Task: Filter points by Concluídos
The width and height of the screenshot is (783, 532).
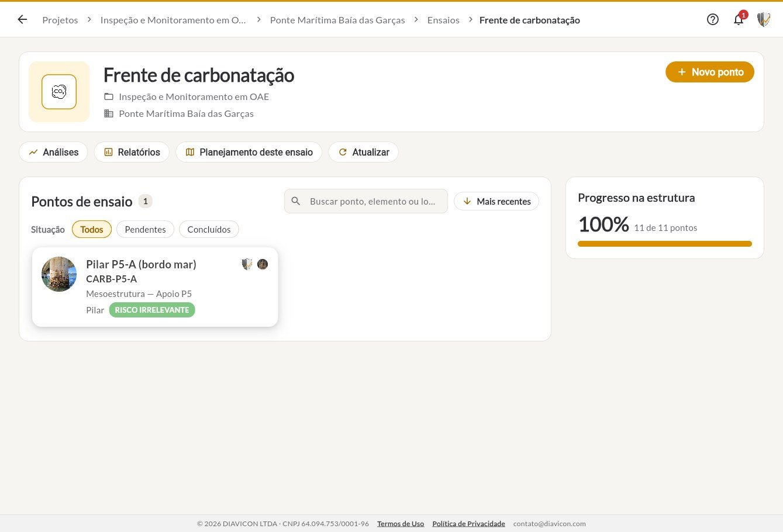Action: point(209,229)
